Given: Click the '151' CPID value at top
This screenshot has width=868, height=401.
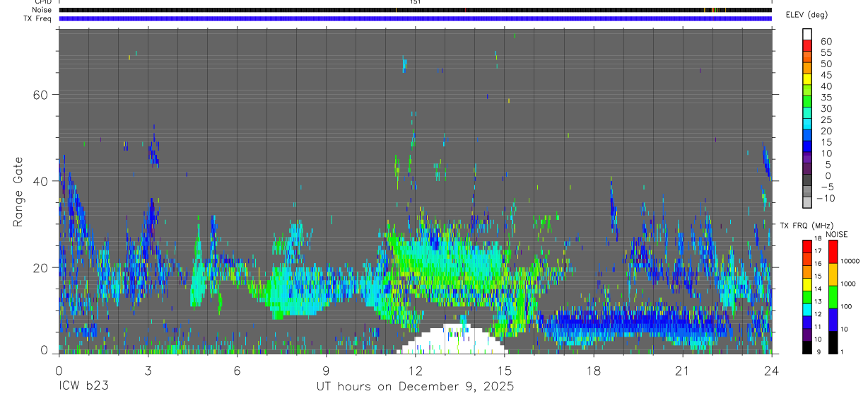Looking at the screenshot, I should point(415,2).
